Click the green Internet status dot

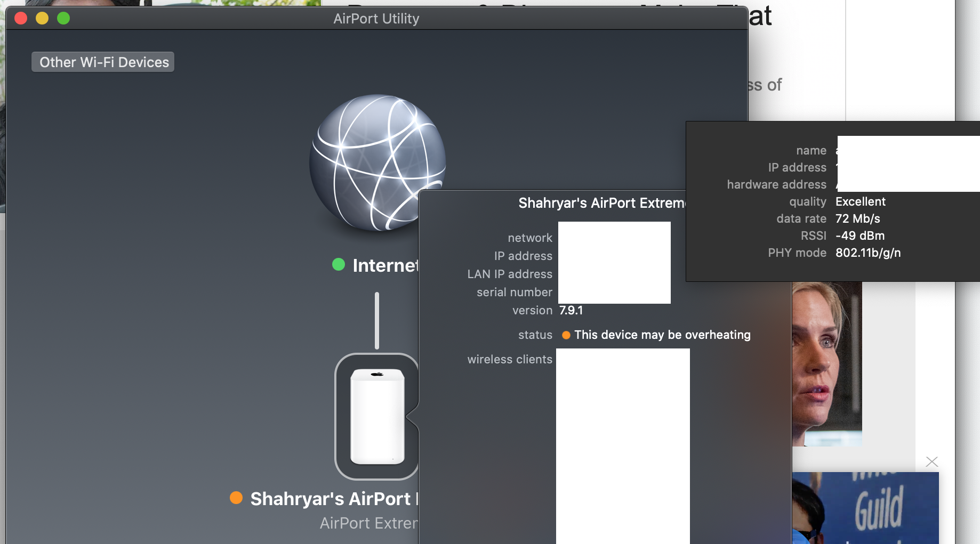point(339,265)
